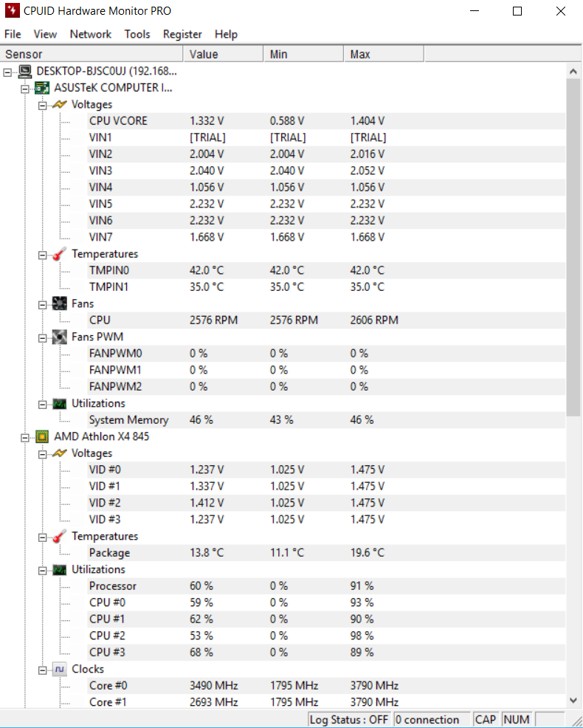Collapse the AMD Athlon X4 845 node
Screen dimensions: 583x728
pyautogui.click(x=25, y=436)
